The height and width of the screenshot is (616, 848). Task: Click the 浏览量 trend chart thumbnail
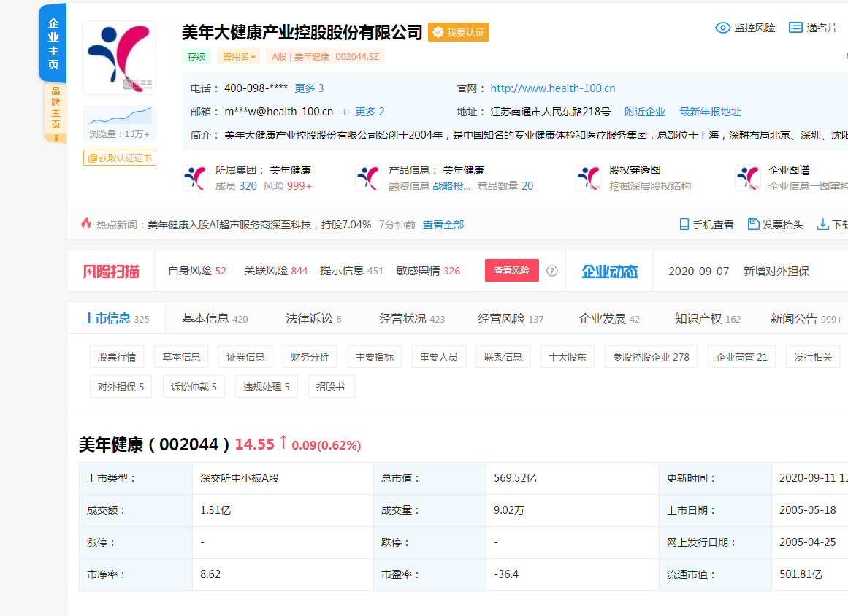pyautogui.click(x=120, y=115)
